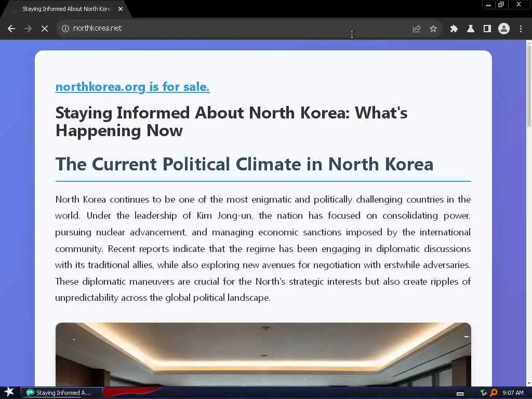532x399 pixels.
Task: Click the keyboard icon in system tray
Action: click(460, 393)
